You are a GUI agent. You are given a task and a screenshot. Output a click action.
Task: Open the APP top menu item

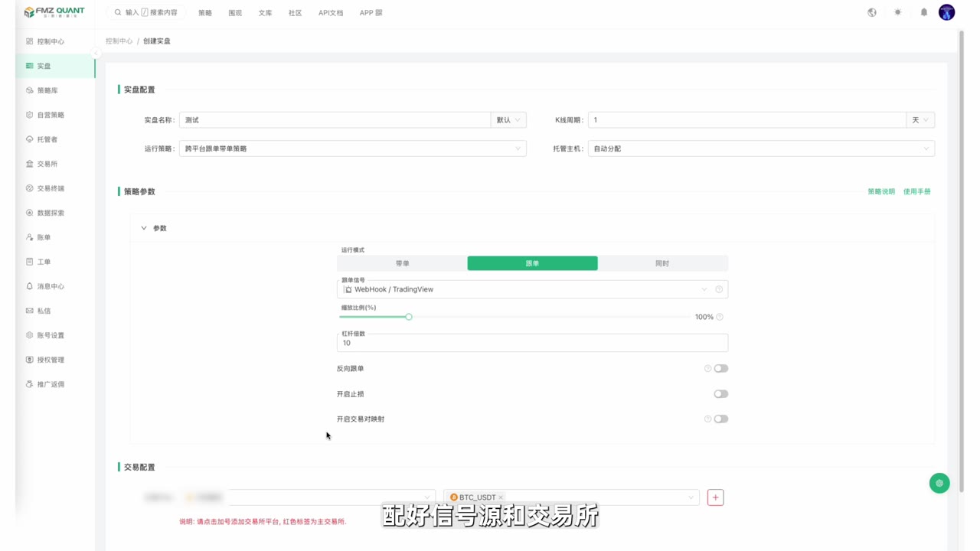click(371, 13)
